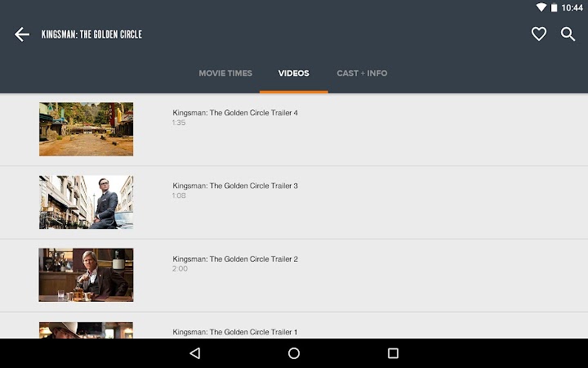Open the Golden Circle Trailer 2 title
Viewport: 588px width, 368px height.
235,259
